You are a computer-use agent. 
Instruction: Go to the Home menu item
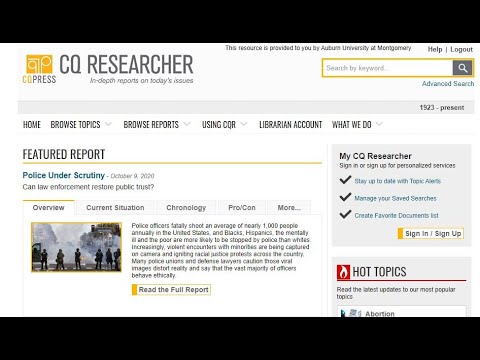click(x=32, y=125)
